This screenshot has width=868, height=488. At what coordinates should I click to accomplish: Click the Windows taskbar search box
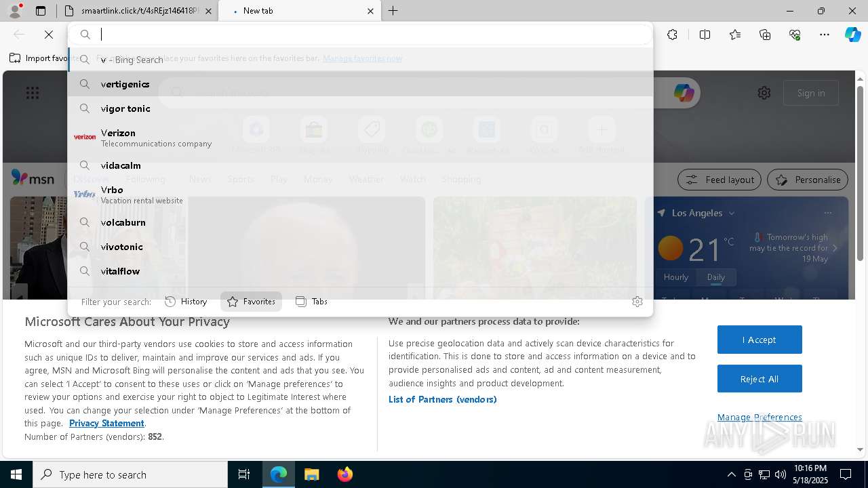(130, 474)
